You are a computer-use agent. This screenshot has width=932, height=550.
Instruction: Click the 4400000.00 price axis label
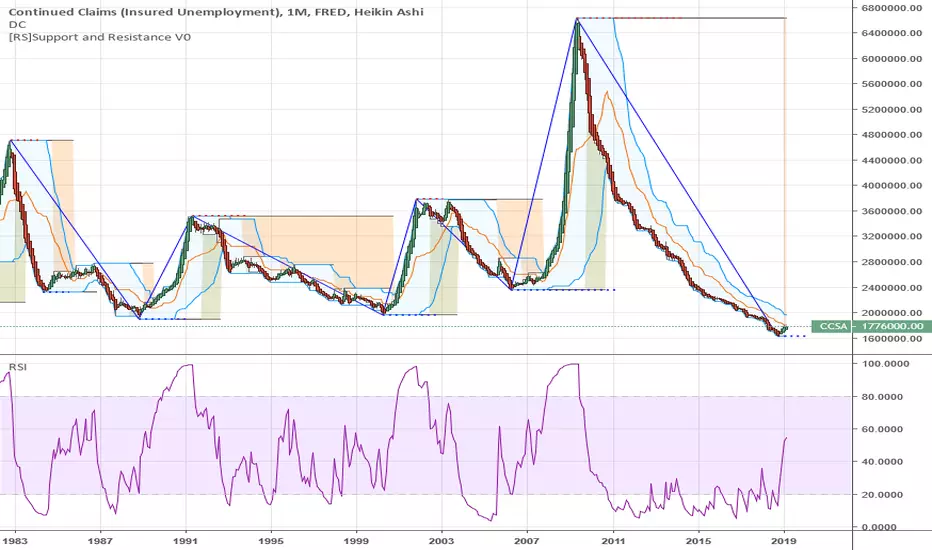coord(892,160)
